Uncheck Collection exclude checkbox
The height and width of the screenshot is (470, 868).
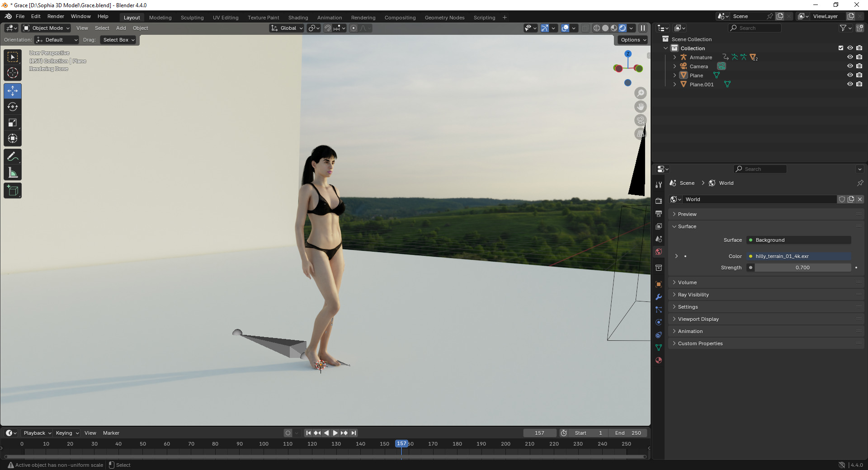841,48
